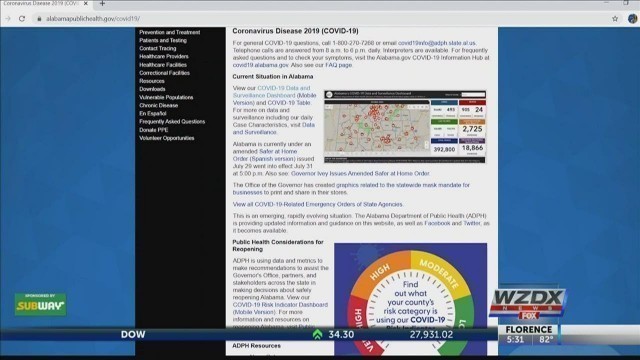Open the Twitter link
The image size is (640, 360).
tap(472, 223)
